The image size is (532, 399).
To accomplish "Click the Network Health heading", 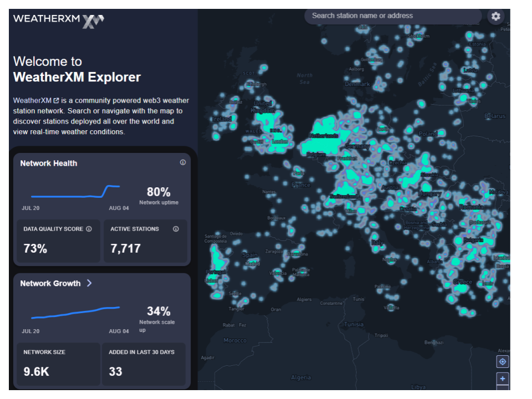I will coord(49,163).
